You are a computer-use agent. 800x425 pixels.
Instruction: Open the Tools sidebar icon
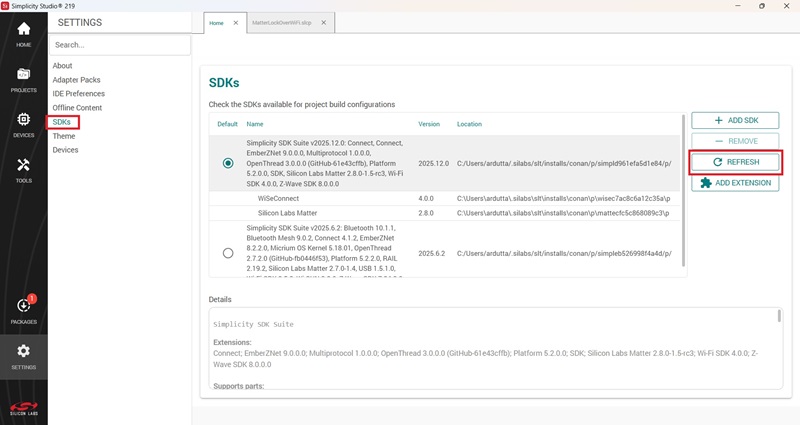tap(23, 169)
